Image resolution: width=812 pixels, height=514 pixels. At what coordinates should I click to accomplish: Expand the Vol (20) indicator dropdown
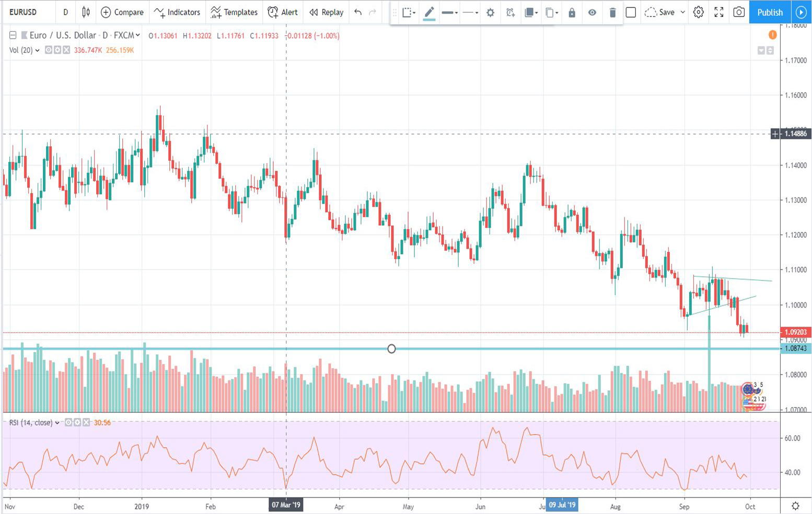[x=37, y=51]
